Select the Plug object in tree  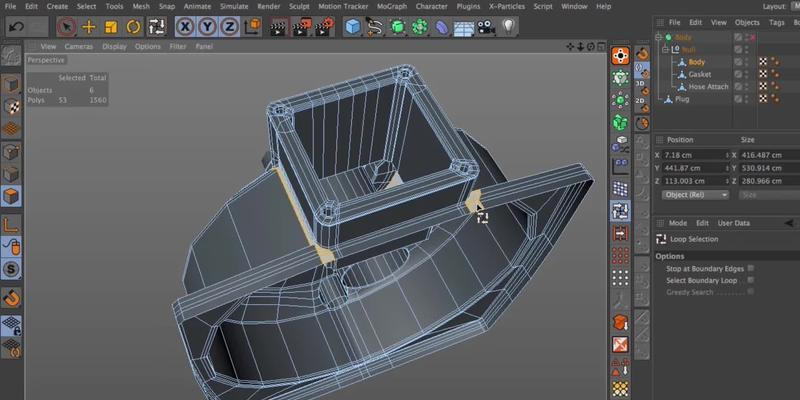(x=682, y=99)
